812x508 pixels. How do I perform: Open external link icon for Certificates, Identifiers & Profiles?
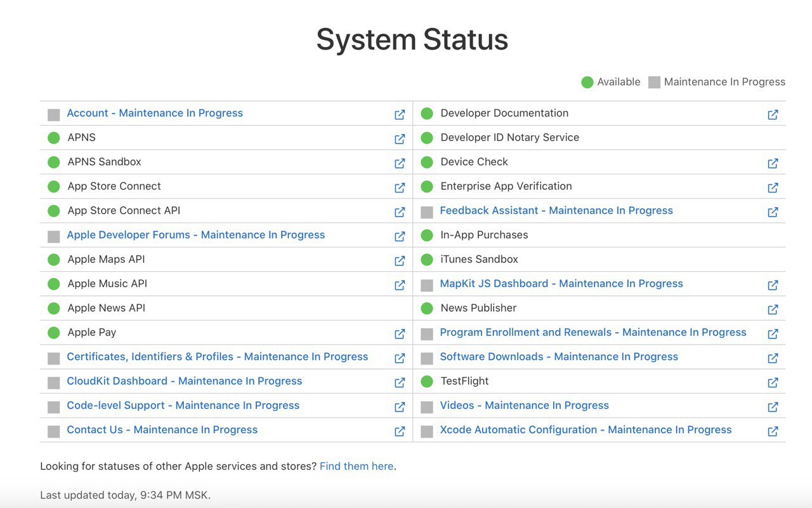(400, 358)
